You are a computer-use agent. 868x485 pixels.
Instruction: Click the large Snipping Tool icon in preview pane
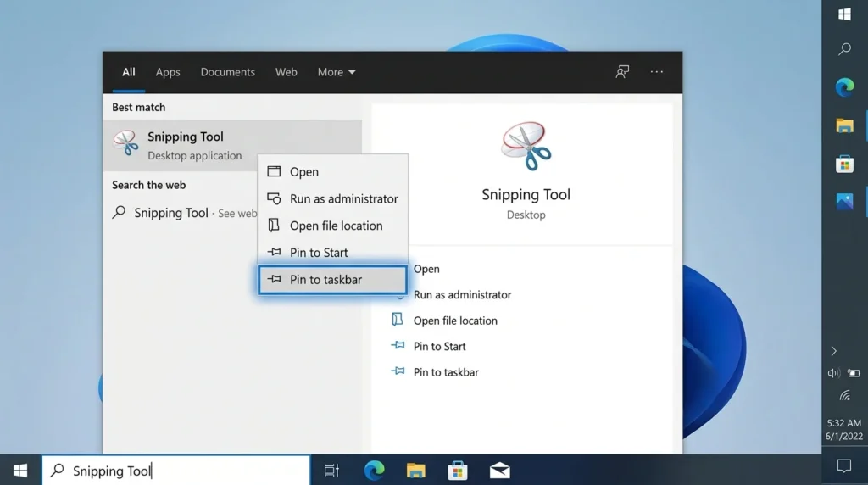[526, 146]
